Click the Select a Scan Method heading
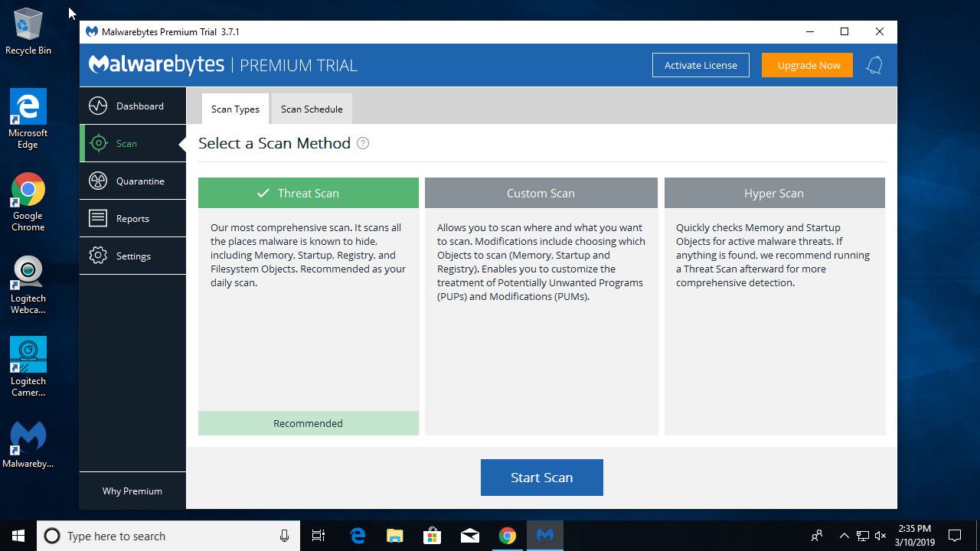Image resolution: width=980 pixels, height=551 pixels. [274, 143]
